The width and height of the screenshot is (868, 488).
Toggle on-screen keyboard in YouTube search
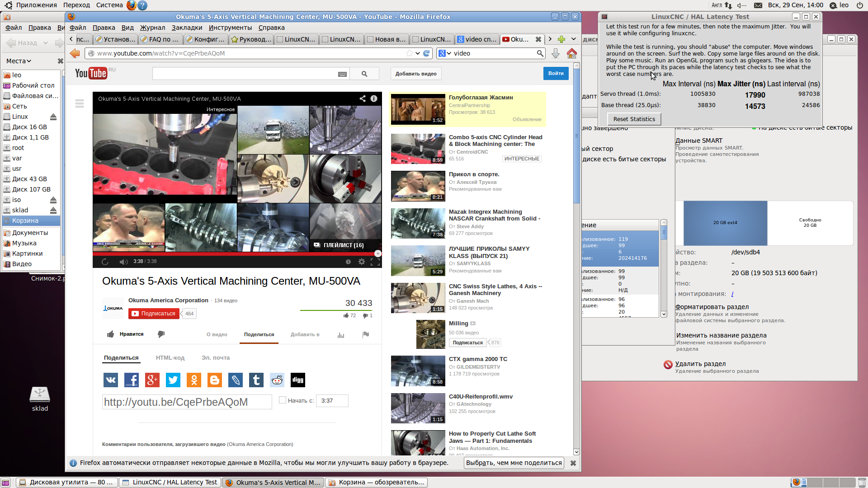coord(342,74)
